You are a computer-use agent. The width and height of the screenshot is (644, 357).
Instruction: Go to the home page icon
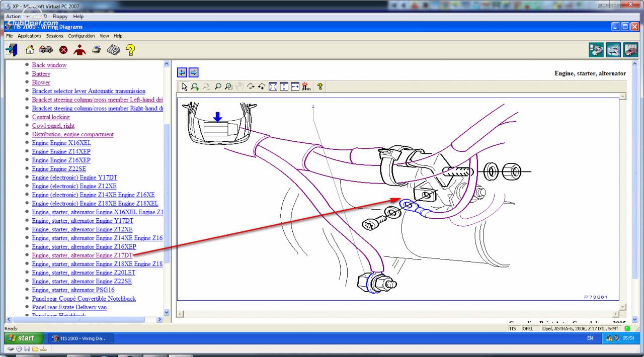pos(30,50)
